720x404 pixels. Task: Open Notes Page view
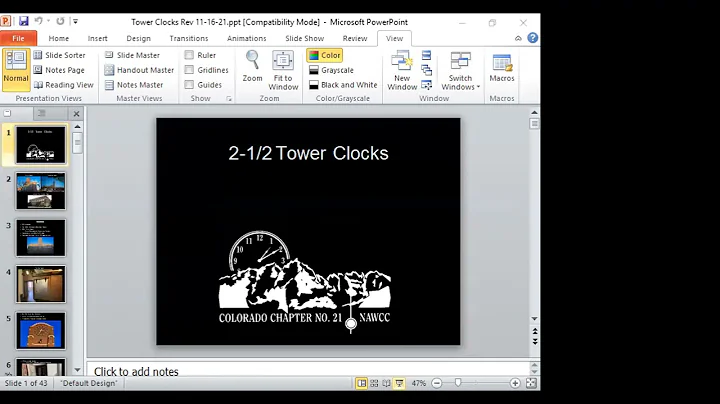[59, 70]
